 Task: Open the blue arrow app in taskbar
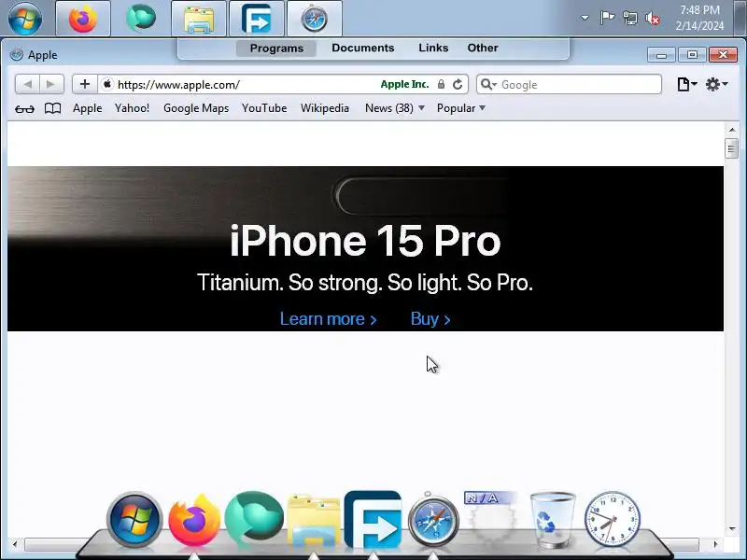click(256, 19)
